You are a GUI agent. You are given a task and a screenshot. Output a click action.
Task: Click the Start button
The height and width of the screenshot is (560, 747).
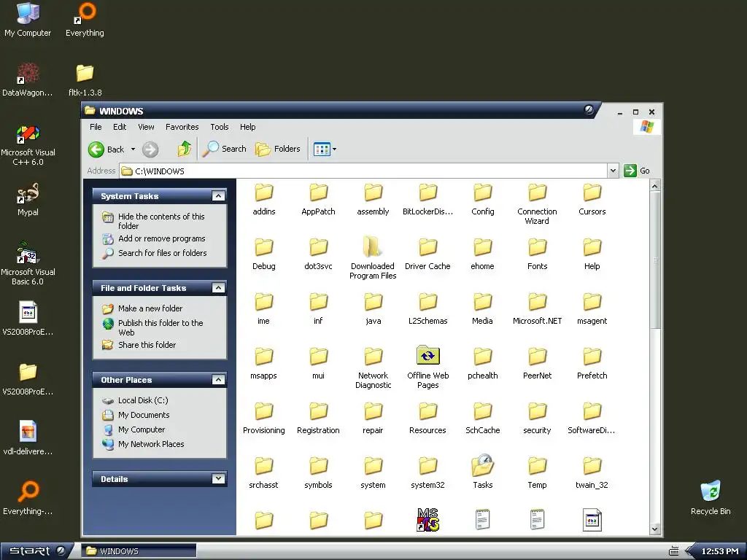(x=37, y=551)
